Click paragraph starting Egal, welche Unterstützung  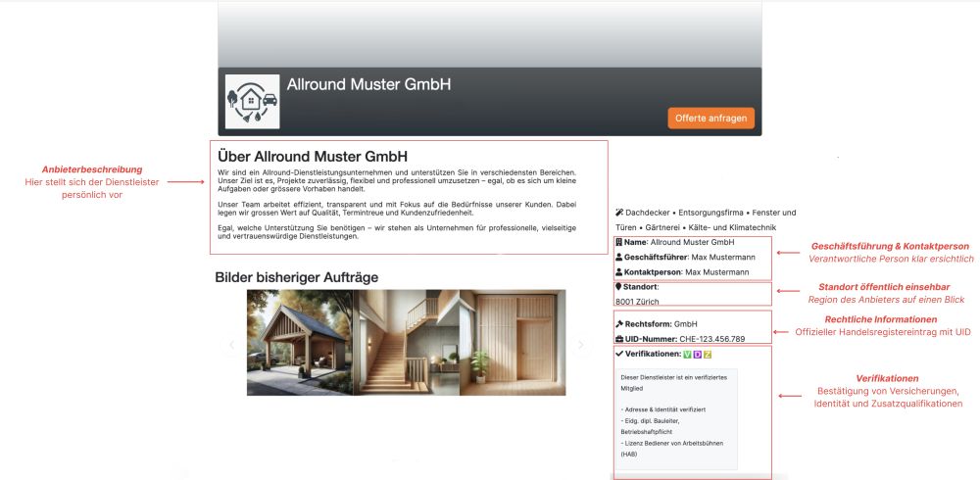(x=397, y=232)
